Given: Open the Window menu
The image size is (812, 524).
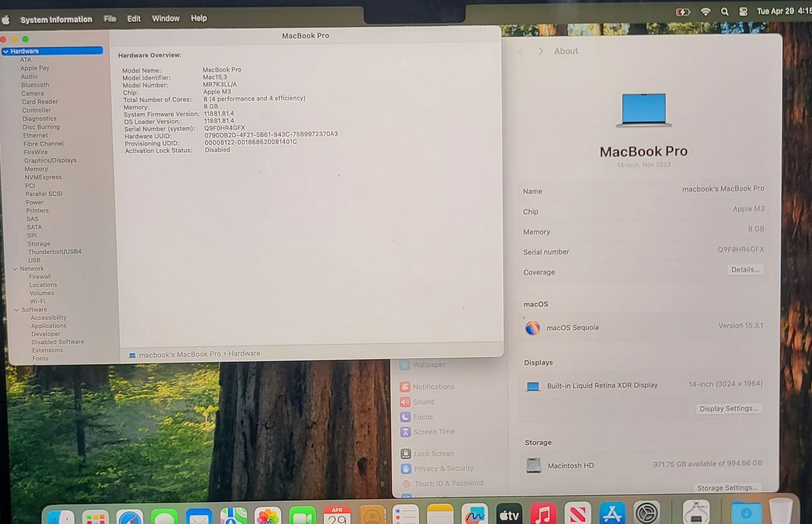Looking at the screenshot, I should point(166,18).
